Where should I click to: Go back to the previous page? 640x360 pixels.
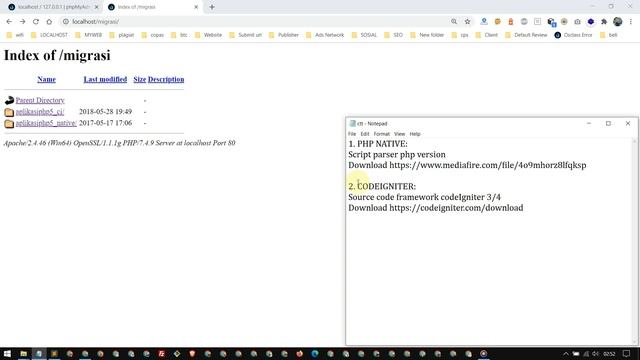(x=9, y=22)
